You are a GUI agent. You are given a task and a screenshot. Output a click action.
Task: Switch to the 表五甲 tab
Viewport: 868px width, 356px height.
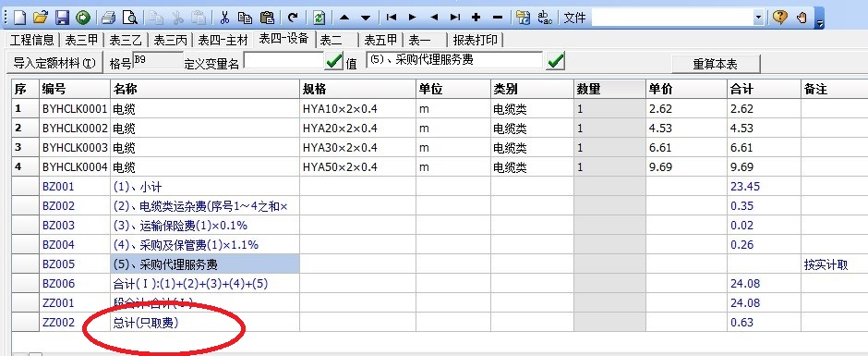pyautogui.click(x=380, y=40)
